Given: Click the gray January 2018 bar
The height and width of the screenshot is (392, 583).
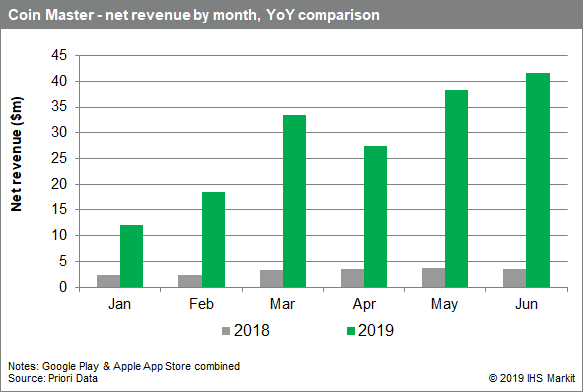Looking at the screenshot, I should tap(109, 281).
